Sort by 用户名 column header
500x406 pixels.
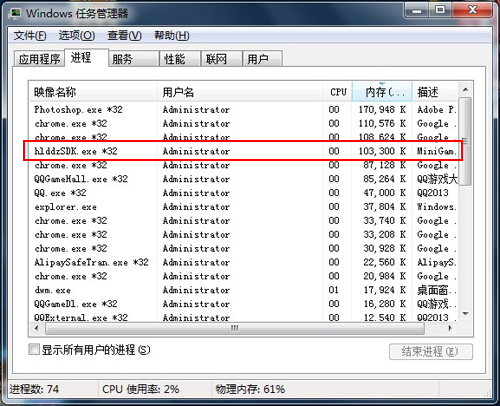click(240, 92)
